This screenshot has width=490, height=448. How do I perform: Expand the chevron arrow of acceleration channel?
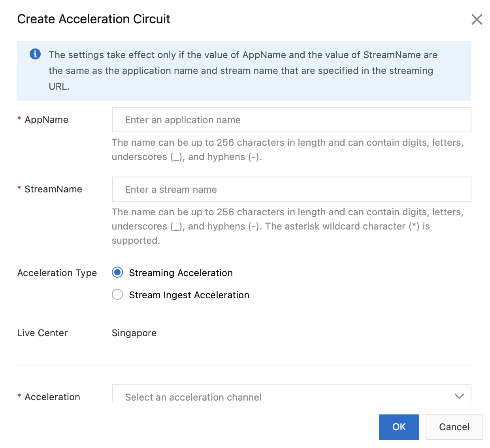pyautogui.click(x=459, y=396)
